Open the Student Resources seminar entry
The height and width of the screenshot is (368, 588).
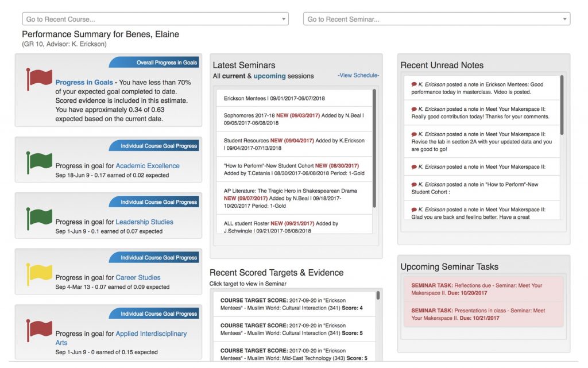tap(295, 144)
